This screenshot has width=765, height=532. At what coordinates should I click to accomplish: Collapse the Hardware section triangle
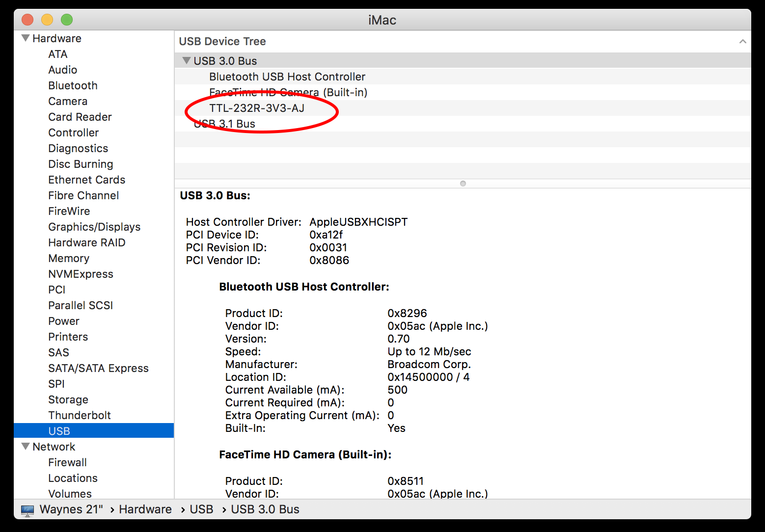click(x=26, y=38)
